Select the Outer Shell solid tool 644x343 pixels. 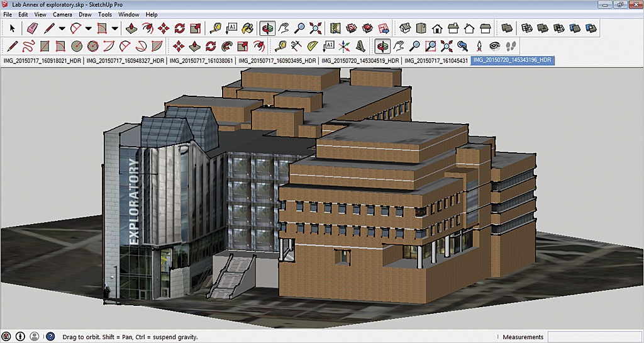[x=508, y=28]
